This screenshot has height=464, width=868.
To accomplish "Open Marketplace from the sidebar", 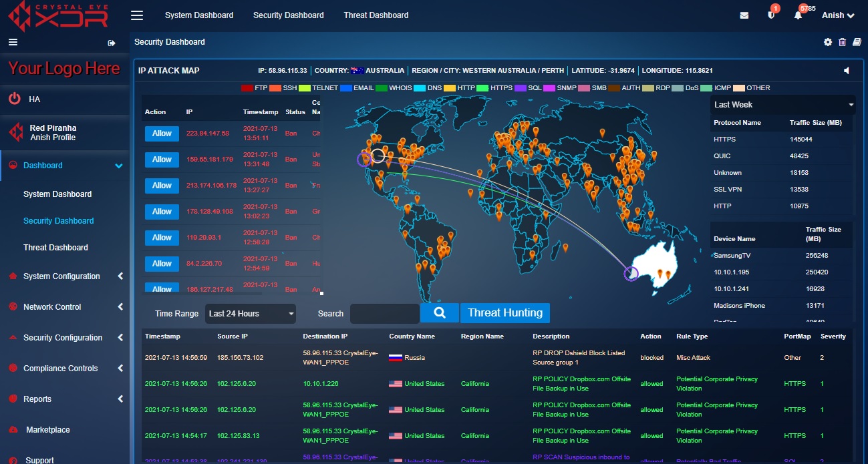I will coord(48,429).
